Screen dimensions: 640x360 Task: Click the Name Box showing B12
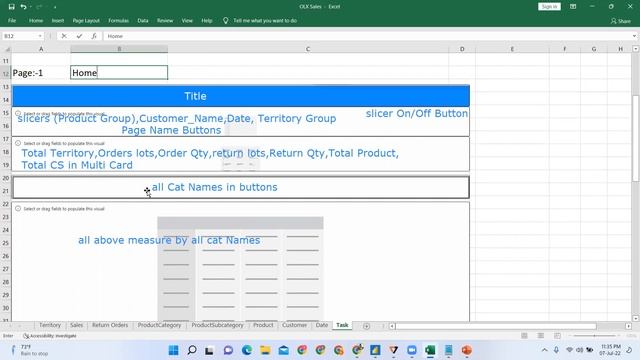20,36
